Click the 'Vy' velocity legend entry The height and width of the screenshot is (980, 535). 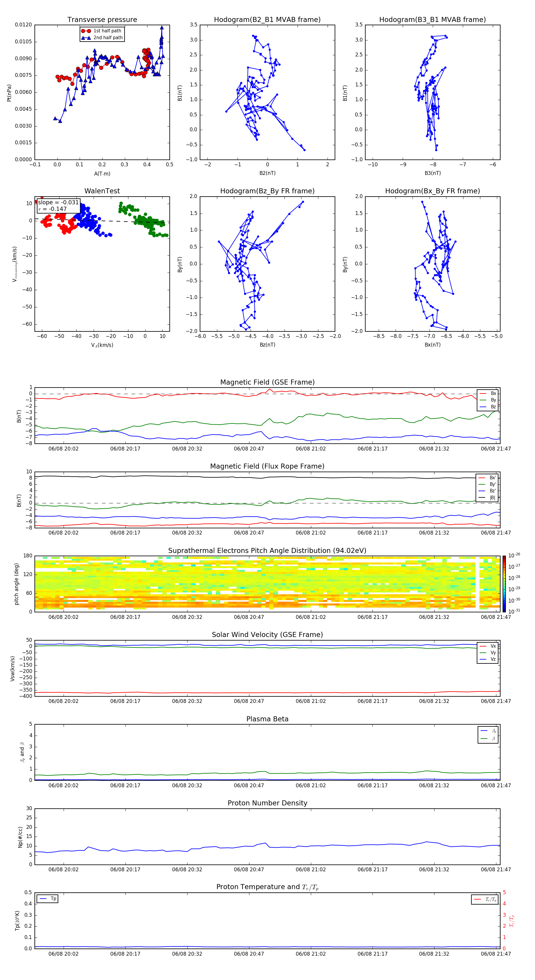coord(488,652)
